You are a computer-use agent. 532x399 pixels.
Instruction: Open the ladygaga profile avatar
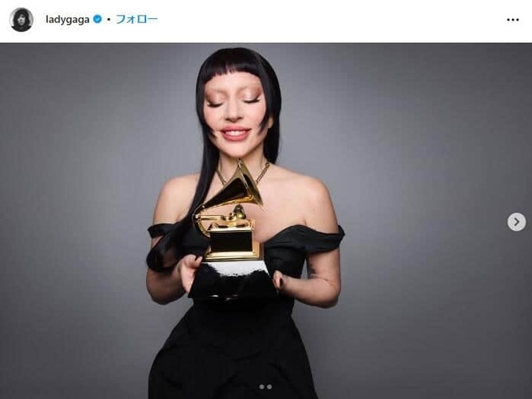tap(21, 20)
